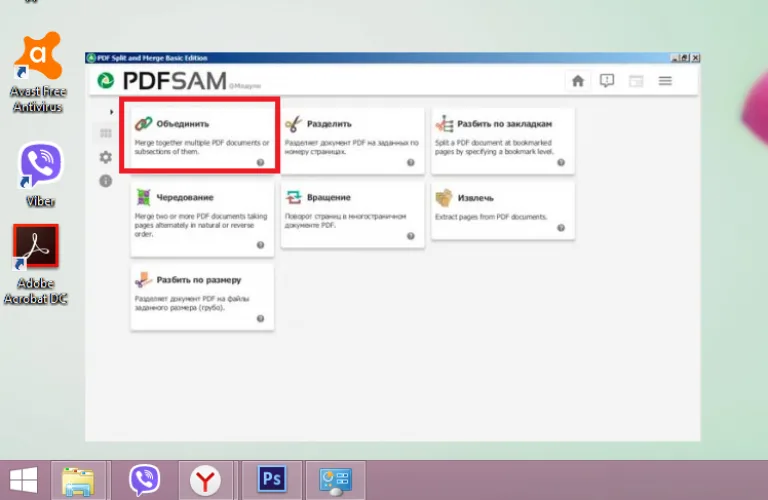Open the Разбить по размеру module card

[202, 297]
